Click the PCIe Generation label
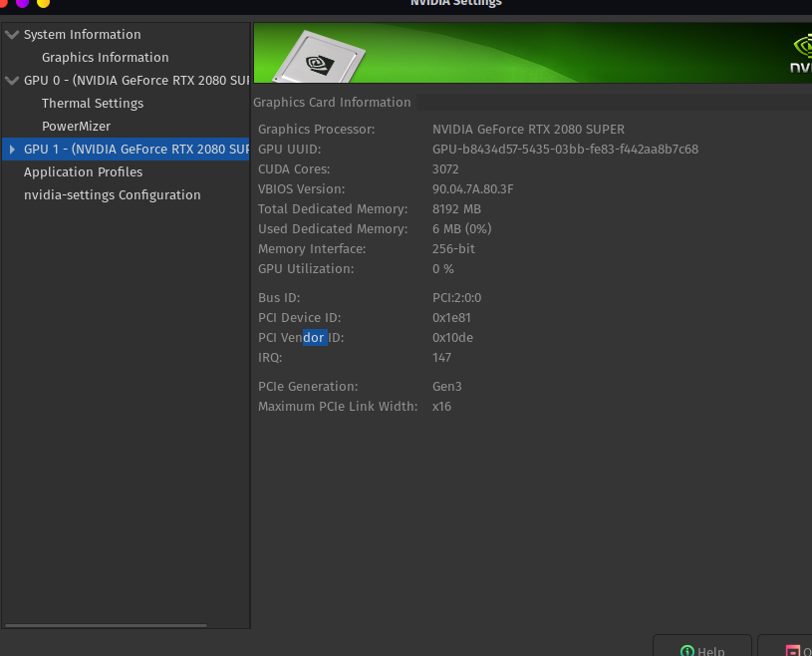 (x=308, y=387)
